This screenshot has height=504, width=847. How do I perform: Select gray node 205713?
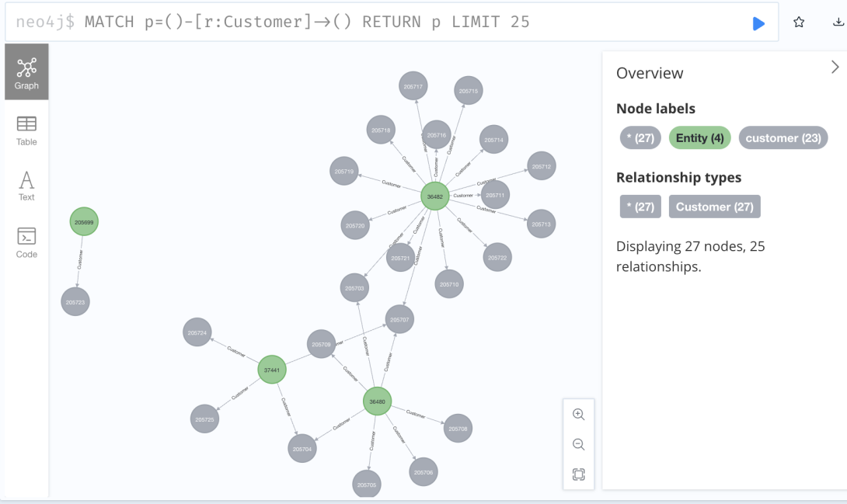pyautogui.click(x=541, y=224)
